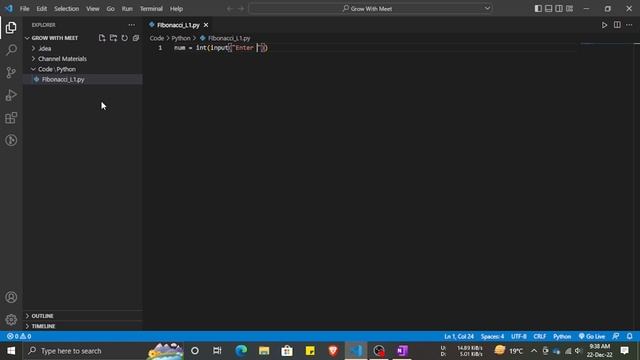This screenshot has width=640, height=360.
Task: Click the New File icon in Explorer
Action: [102, 38]
